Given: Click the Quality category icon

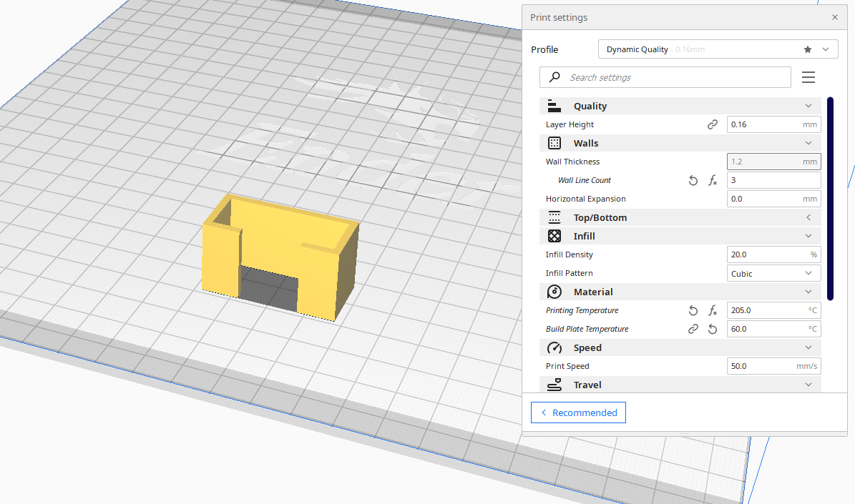Looking at the screenshot, I should point(554,106).
